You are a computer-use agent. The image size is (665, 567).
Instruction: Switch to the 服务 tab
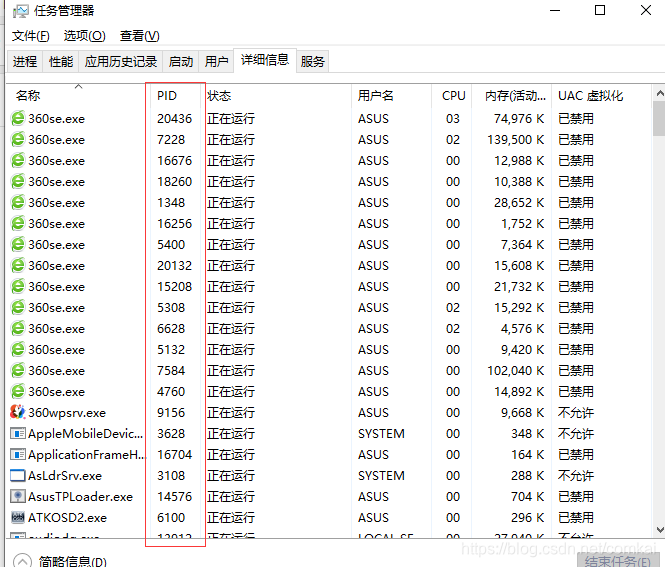click(x=313, y=62)
